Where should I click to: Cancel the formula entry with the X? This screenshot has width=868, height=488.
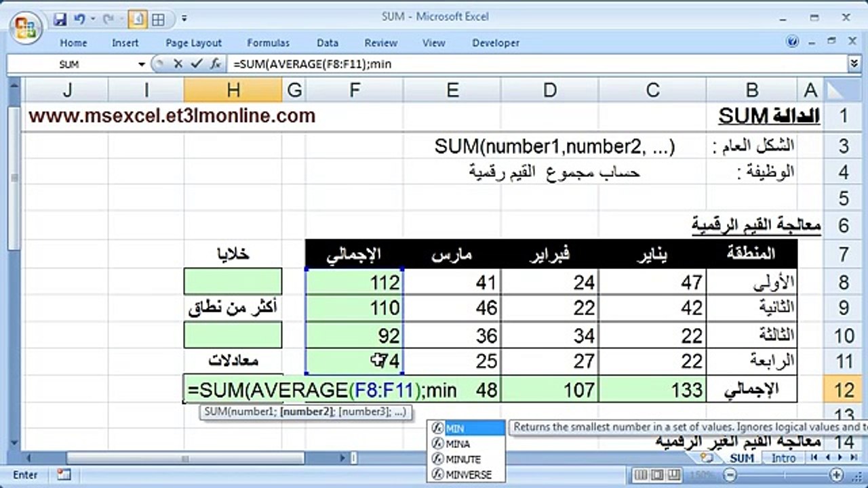pyautogui.click(x=178, y=64)
